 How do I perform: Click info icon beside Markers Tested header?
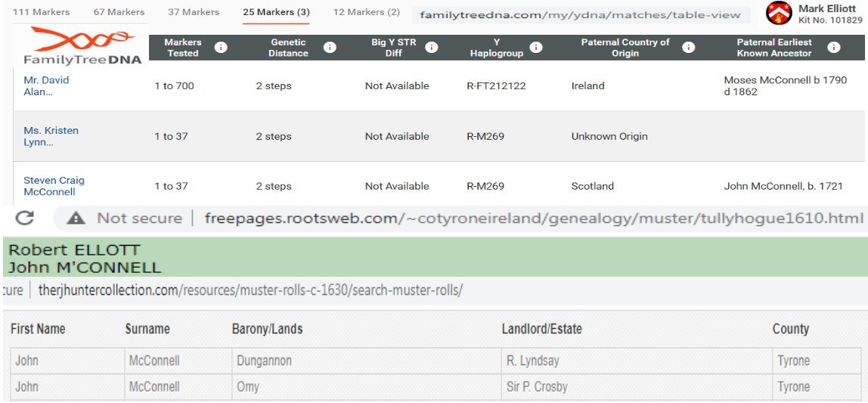[x=221, y=48]
